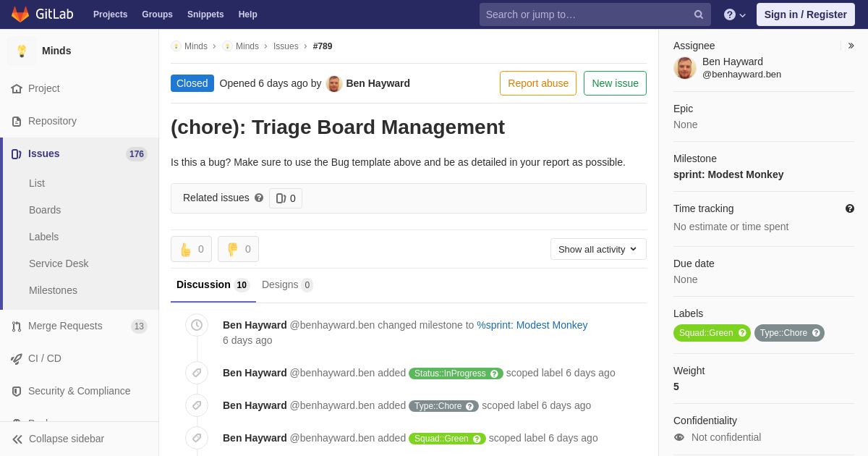Click assignee Ben Hayward avatar

(685, 68)
